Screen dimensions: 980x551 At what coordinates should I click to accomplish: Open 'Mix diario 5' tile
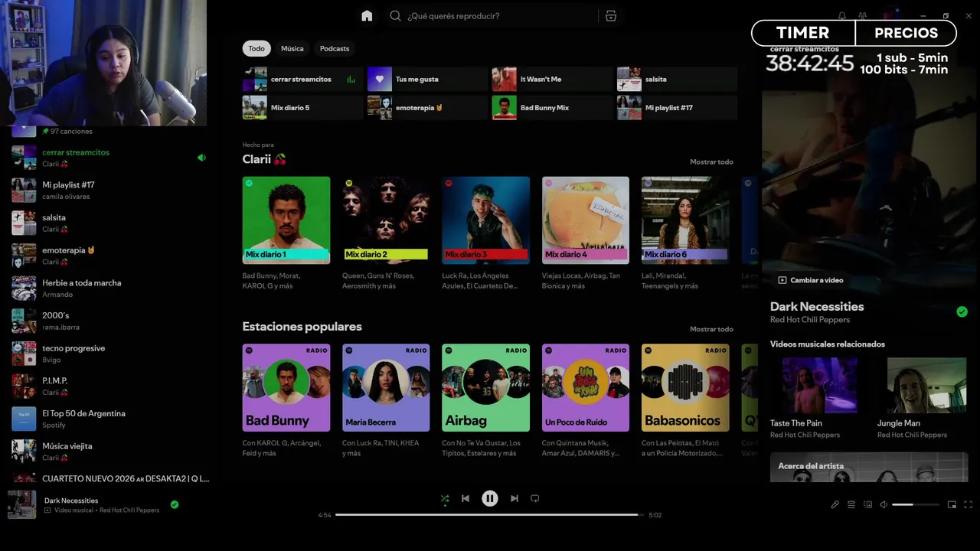pos(302,108)
